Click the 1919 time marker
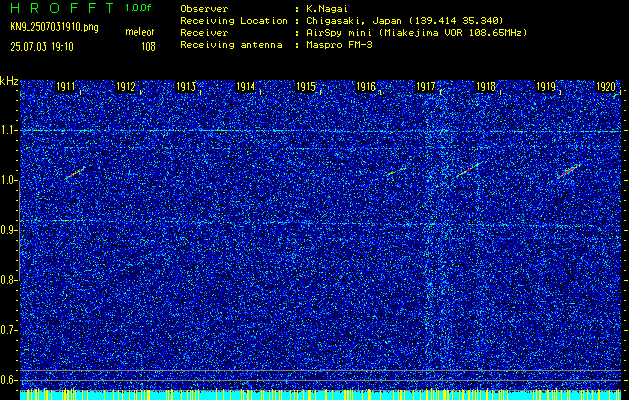Screen dimensions: 629x400 click(x=546, y=87)
